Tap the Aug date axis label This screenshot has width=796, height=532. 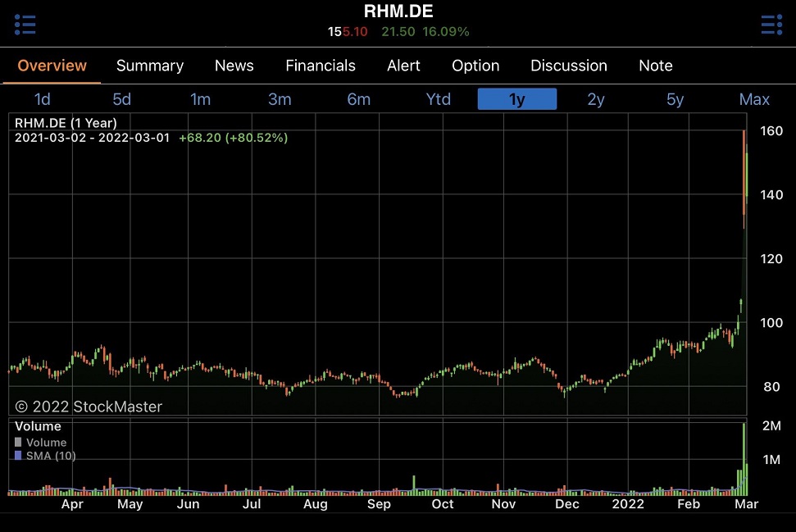click(x=316, y=504)
